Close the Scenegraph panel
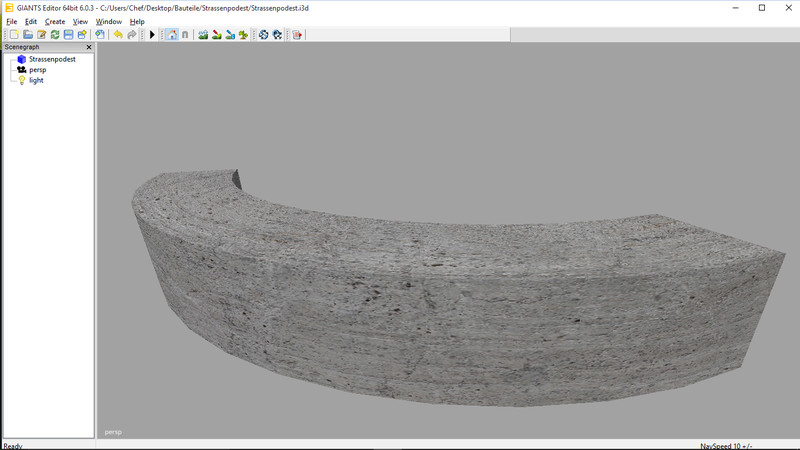This screenshot has height=450, width=800. 88,47
